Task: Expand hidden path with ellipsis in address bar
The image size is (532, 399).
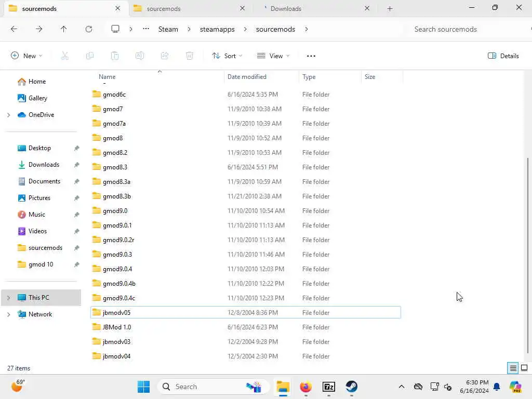Action: click(146, 29)
